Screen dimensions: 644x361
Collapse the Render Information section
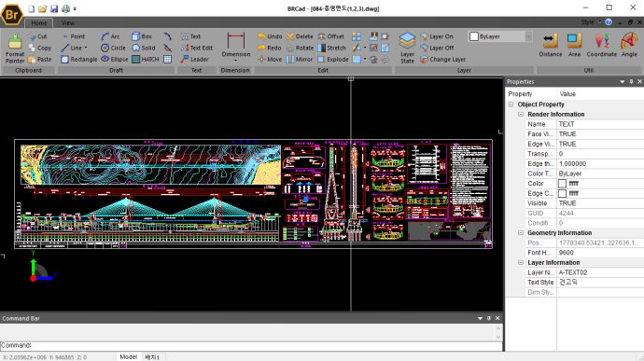(521, 114)
